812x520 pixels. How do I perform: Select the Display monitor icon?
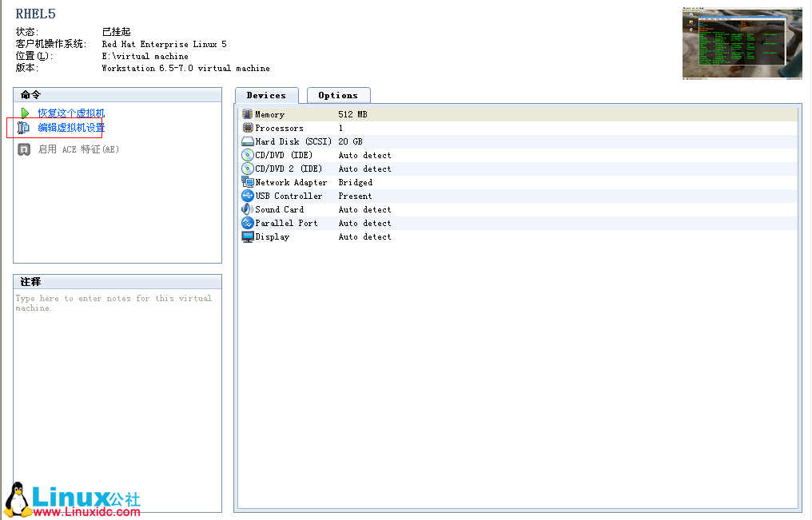click(248, 236)
